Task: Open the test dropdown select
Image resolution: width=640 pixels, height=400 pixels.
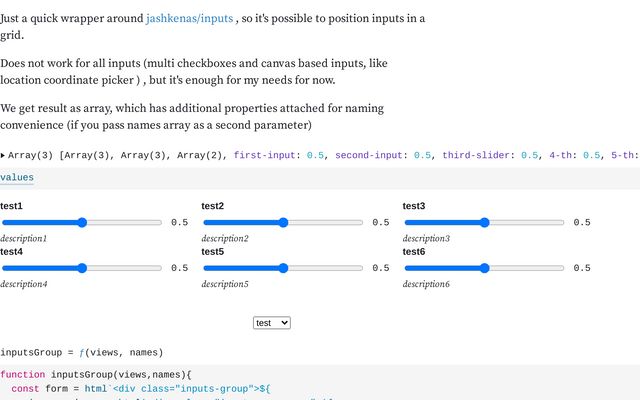Action: [272, 323]
